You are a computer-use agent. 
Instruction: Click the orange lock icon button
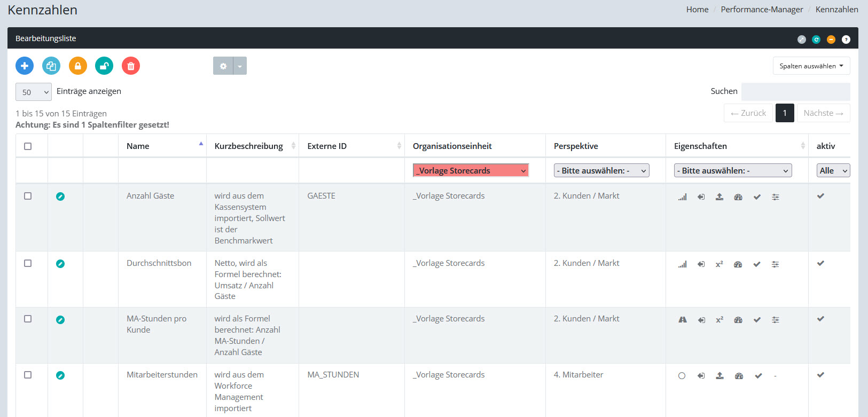pyautogui.click(x=78, y=66)
